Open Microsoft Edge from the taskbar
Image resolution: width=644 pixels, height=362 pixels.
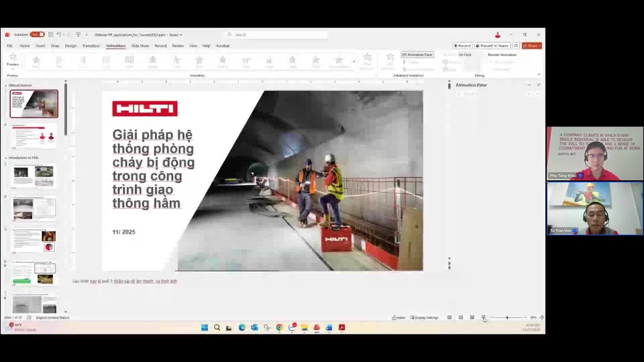[242, 327]
